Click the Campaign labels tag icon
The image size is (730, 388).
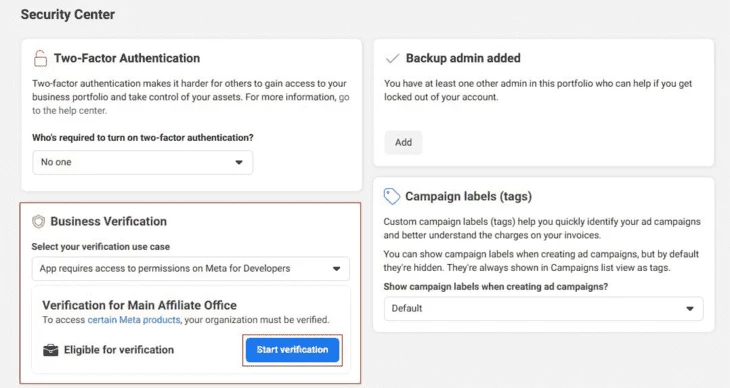(x=392, y=197)
